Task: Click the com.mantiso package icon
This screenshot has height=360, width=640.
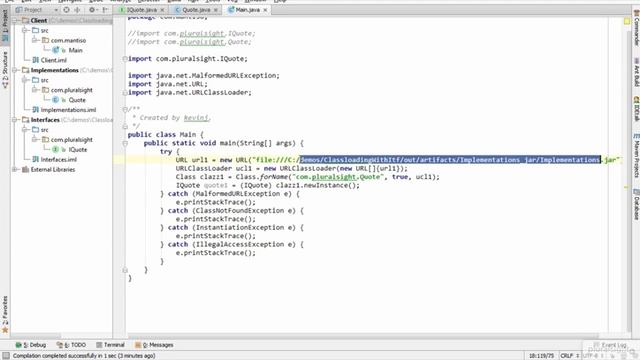Action: 45,40
